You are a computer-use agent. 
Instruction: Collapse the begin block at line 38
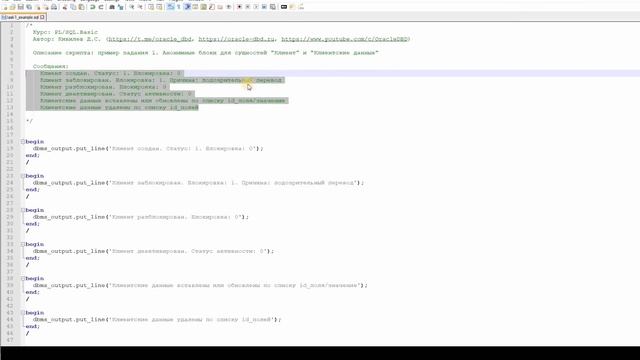click(x=23, y=278)
